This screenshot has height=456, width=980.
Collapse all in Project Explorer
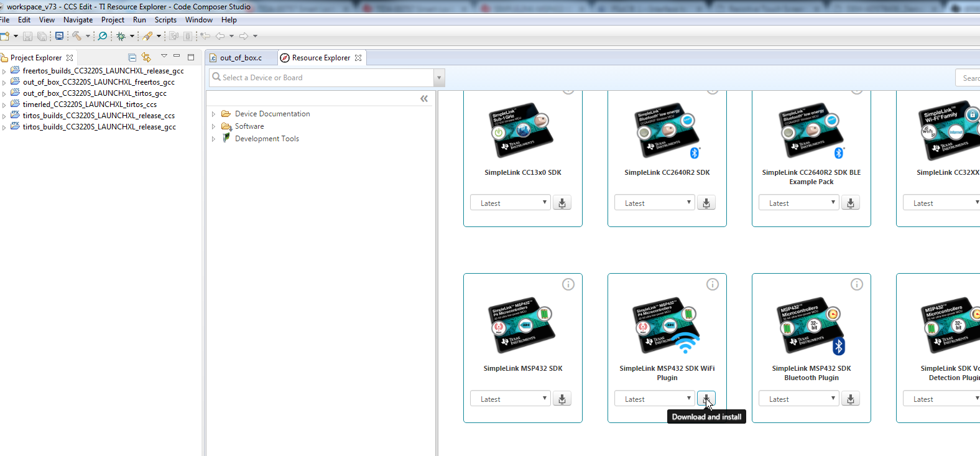coord(132,57)
